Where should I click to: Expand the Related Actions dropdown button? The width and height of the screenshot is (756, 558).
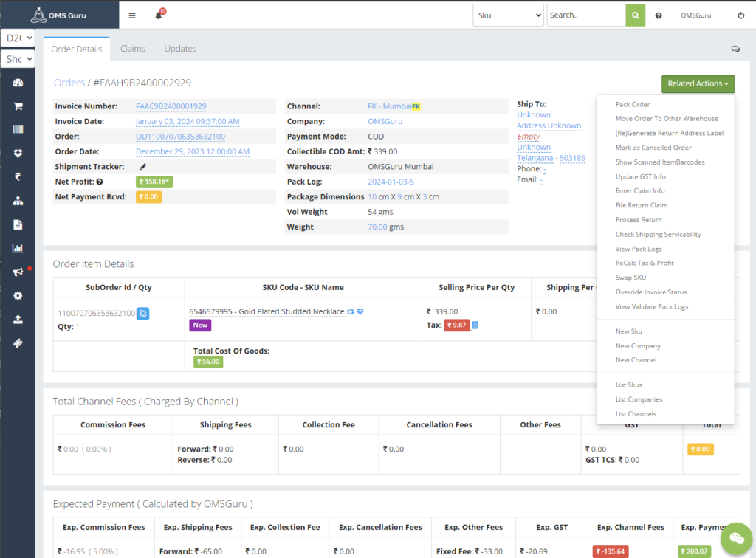pyautogui.click(x=698, y=84)
